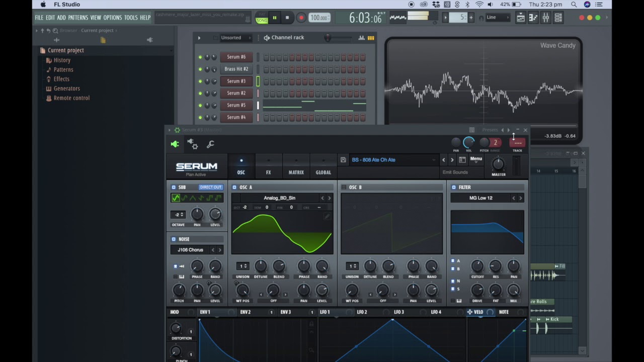644x362 pixels.
Task: Click next filter type arrow in FILTER
Action: (x=520, y=198)
